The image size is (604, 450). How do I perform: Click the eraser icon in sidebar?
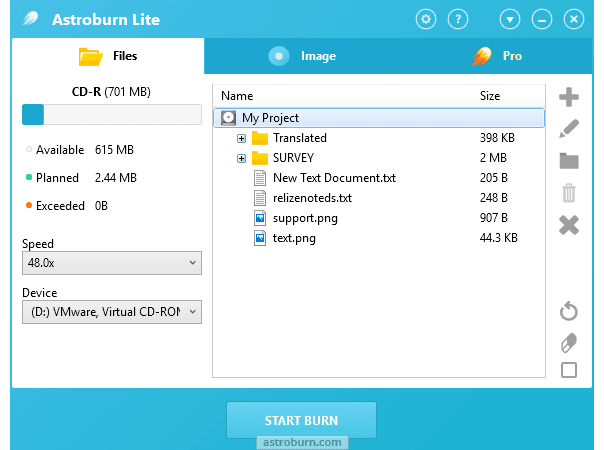click(569, 342)
